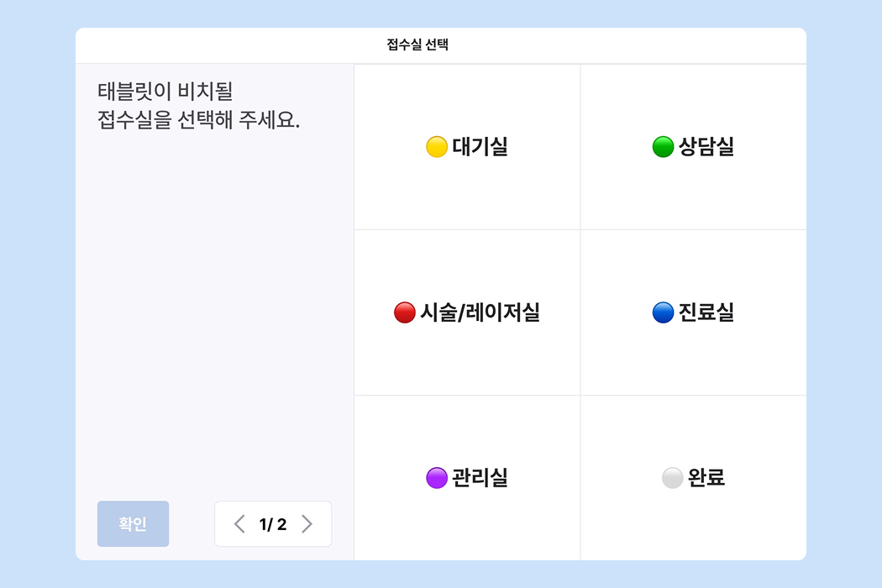
Task: Go to the next page with right chevron
Action: coord(307,524)
